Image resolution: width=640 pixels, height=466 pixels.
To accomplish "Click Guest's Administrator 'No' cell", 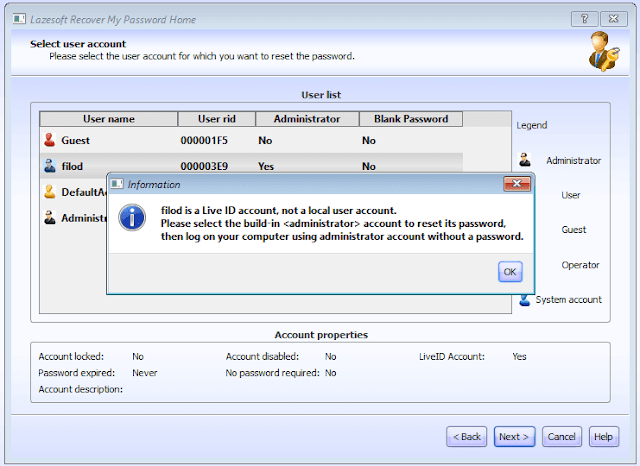I will click(265, 140).
